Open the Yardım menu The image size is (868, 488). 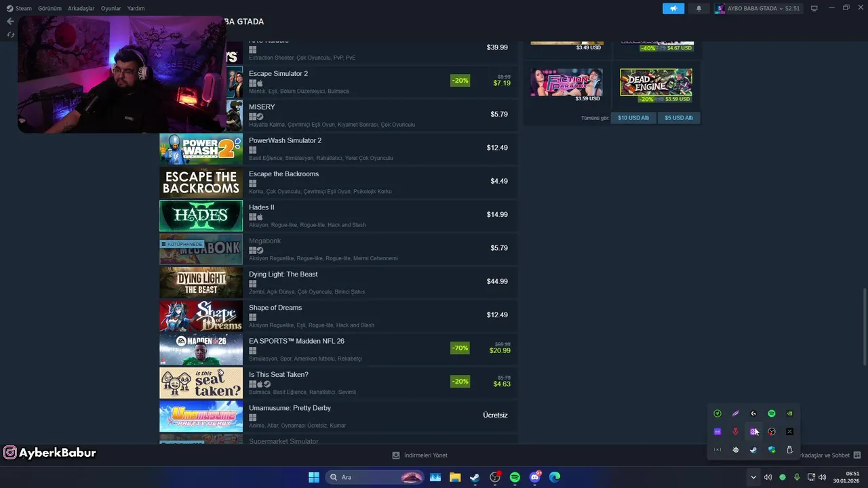coord(136,8)
